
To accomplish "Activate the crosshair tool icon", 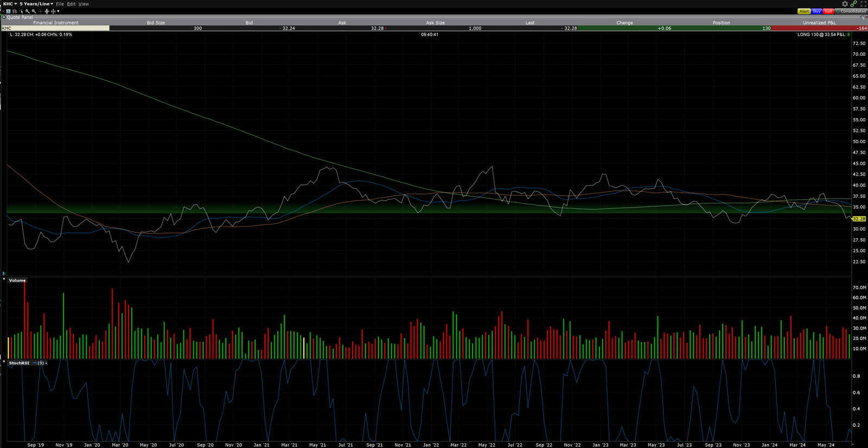I will (40, 11).
